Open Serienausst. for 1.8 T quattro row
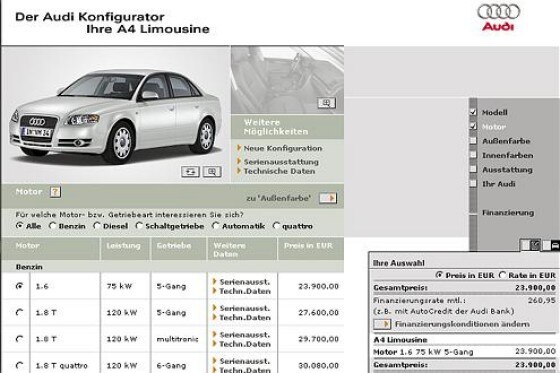Viewport: 560px width, 373px height. click(245, 361)
